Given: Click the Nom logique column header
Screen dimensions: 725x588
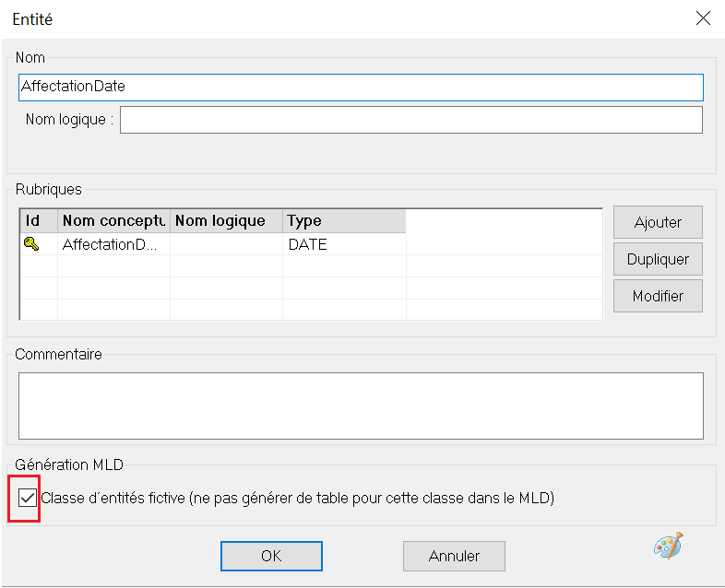Looking at the screenshot, I should (x=227, y=221).
